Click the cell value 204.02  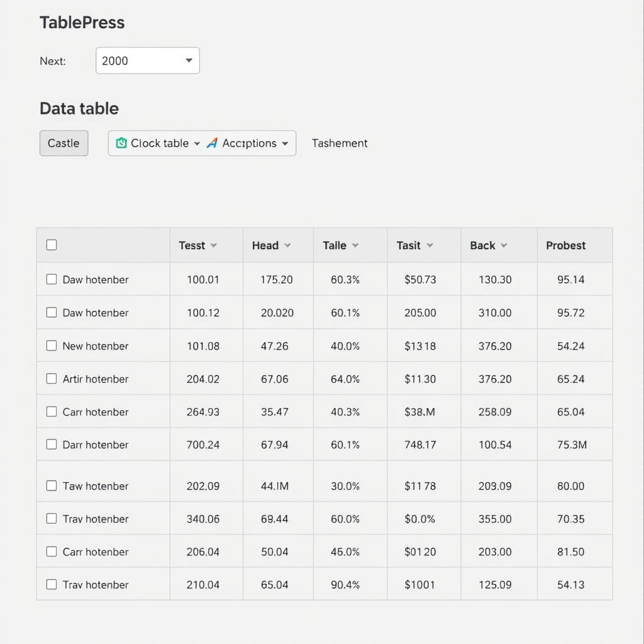(203, 379)
